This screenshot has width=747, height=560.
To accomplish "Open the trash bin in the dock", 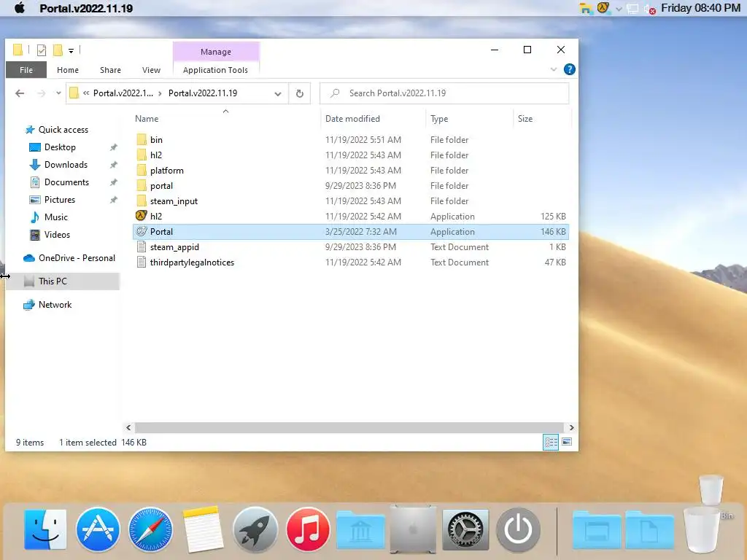I will click(x=702, y=531).
